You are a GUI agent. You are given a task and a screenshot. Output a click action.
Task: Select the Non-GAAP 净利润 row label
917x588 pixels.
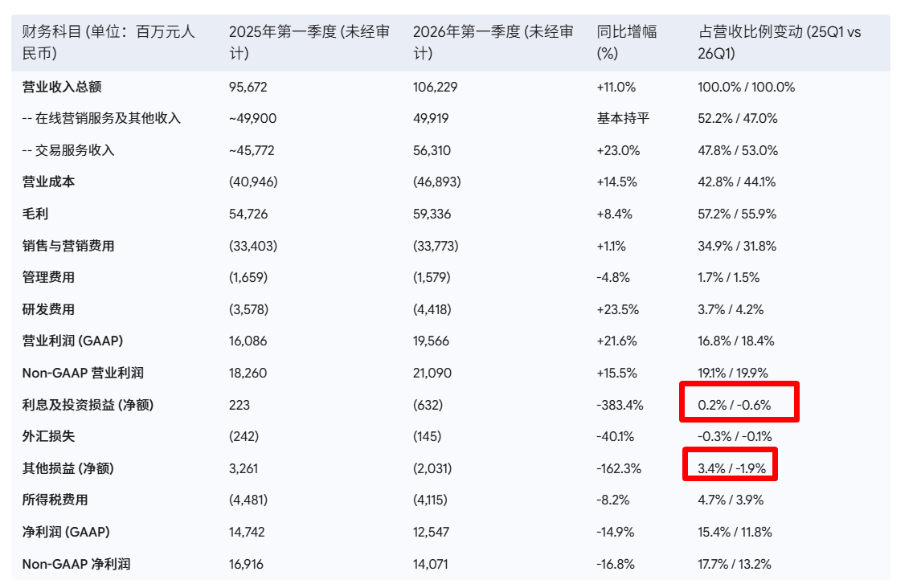click(76, 565)
